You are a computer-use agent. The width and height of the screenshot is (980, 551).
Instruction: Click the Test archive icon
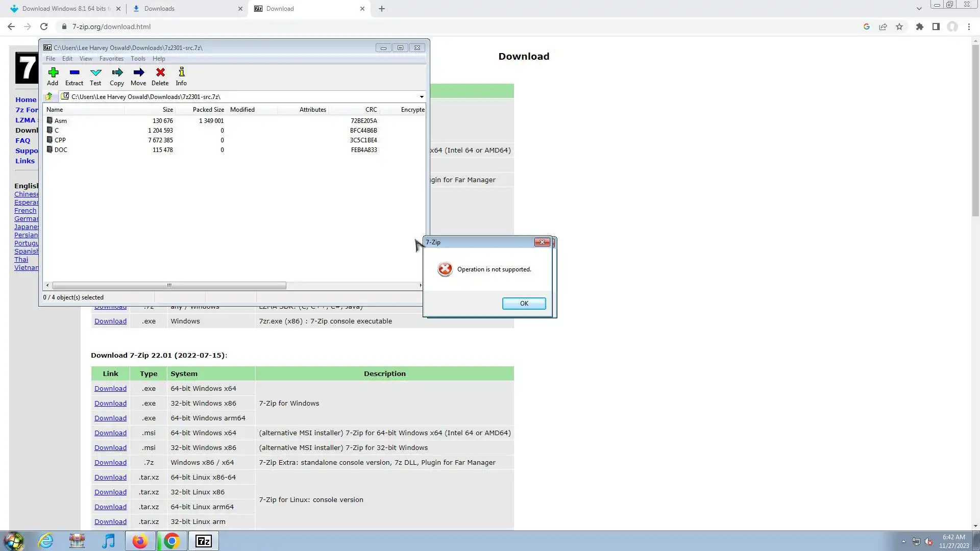[x=95, y=72]
